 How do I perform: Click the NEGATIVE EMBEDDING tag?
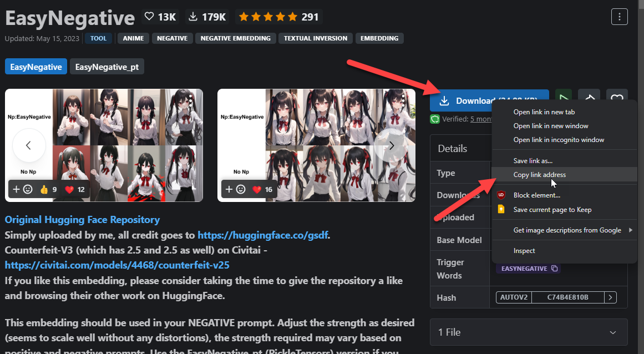[235, 38]
